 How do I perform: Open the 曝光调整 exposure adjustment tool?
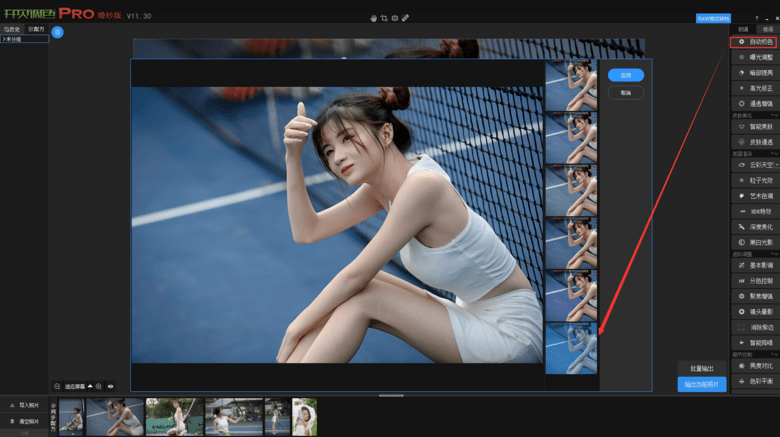754,57
